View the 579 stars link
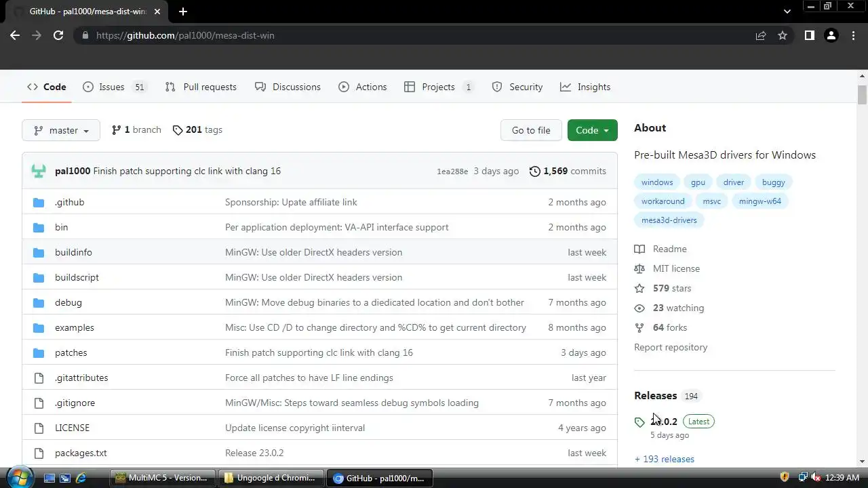Viewport: 868px width, 488px height. pyautogui.click(x=663, y=288)
